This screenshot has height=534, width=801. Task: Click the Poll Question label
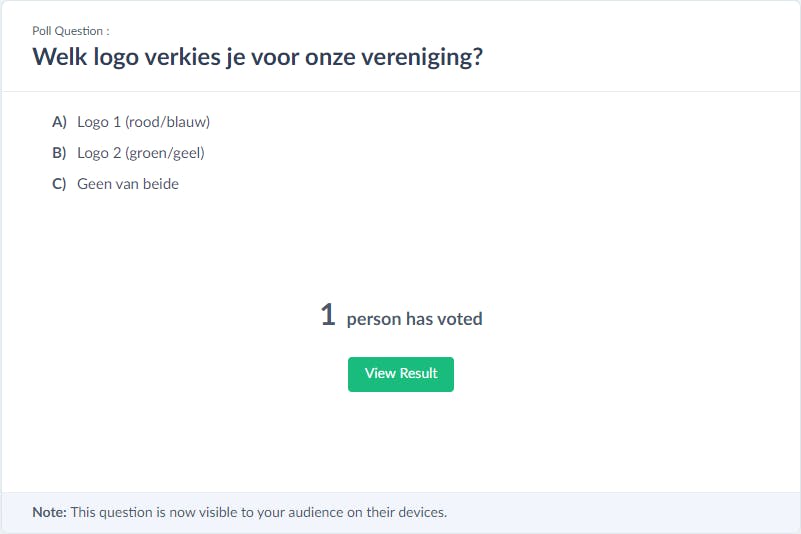[x=71, y=31]
